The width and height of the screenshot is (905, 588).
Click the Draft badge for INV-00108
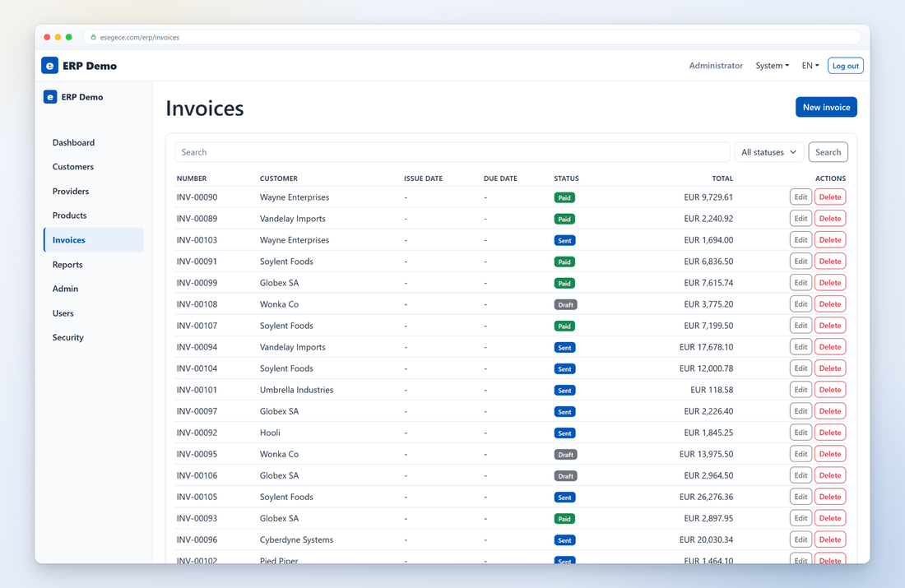pyautogui.click(x=566, y=304)
